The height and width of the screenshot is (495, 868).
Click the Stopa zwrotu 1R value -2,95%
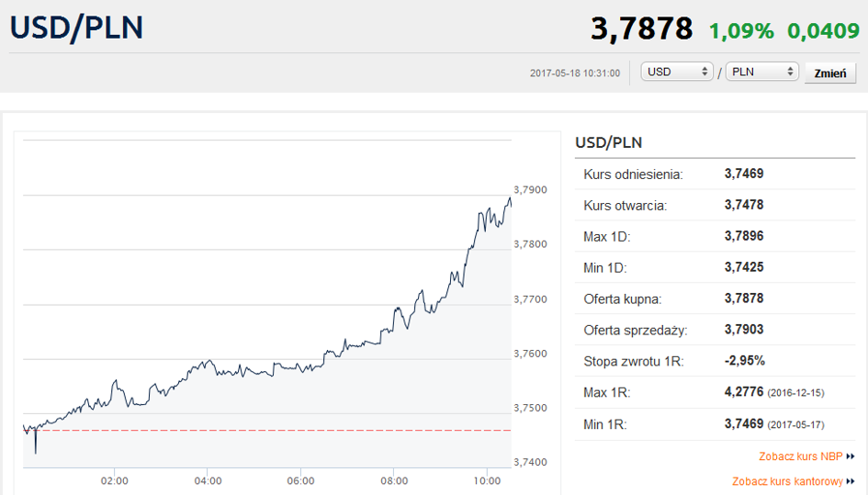click(x=744, y=360)
